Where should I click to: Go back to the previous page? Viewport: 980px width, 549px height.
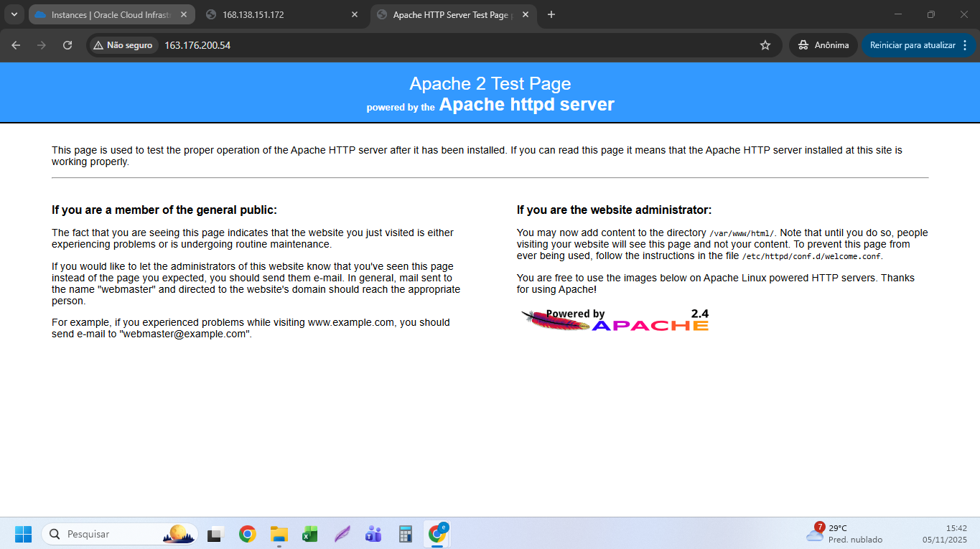point(16,45)
